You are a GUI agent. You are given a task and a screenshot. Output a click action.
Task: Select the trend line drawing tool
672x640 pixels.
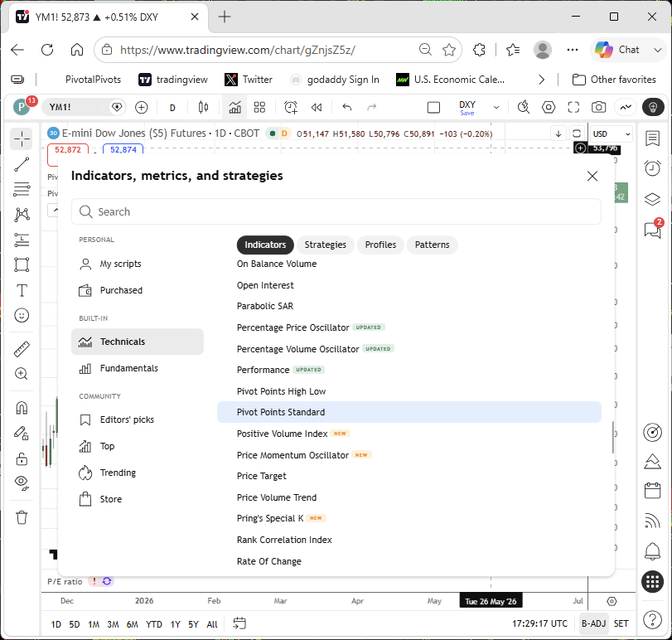22,164
